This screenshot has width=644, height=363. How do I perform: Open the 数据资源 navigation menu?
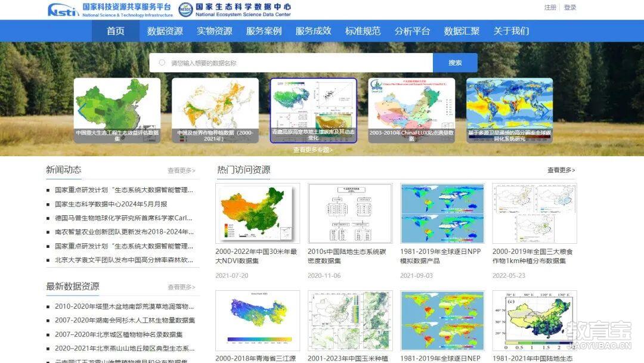click(166, 31)
